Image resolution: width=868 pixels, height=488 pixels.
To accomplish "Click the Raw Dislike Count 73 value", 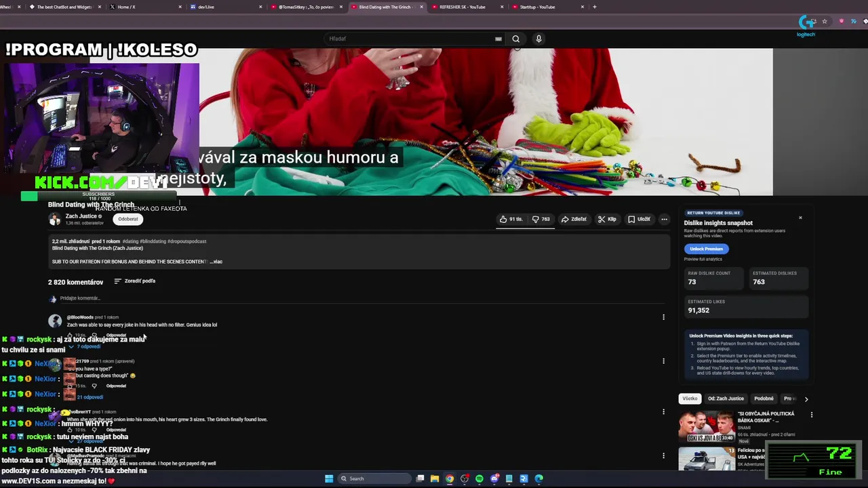I will (692, 282).
